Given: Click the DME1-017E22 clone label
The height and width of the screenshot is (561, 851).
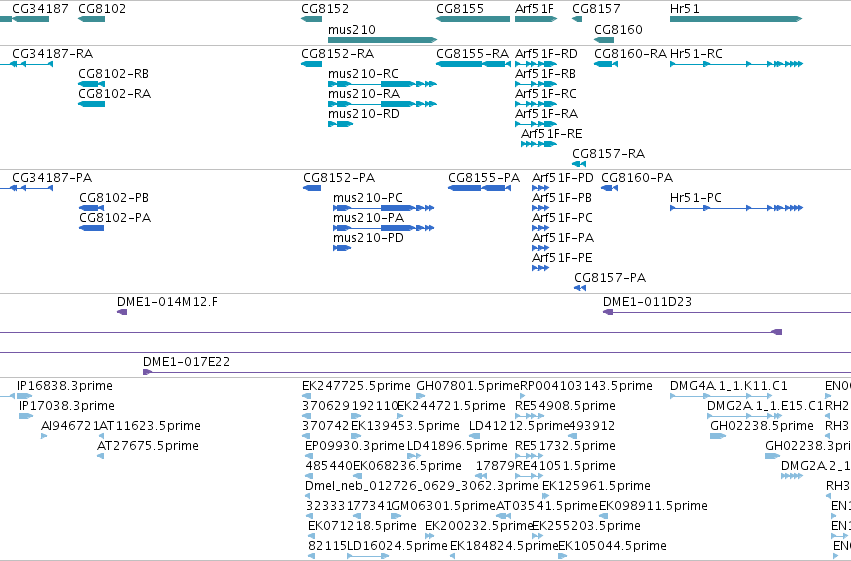Looking at the screenshot, I should point(186,362).
